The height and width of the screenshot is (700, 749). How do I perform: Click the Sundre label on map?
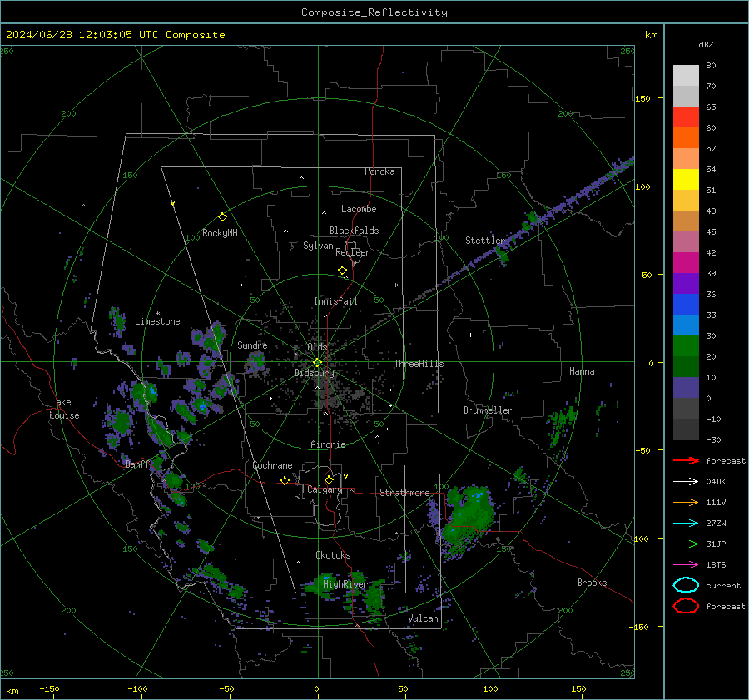click(252, 345)
